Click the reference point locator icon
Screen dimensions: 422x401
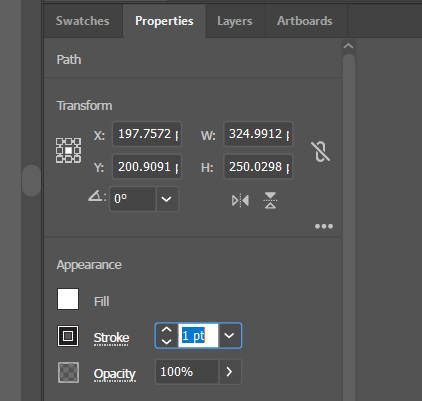click(68, 151)
